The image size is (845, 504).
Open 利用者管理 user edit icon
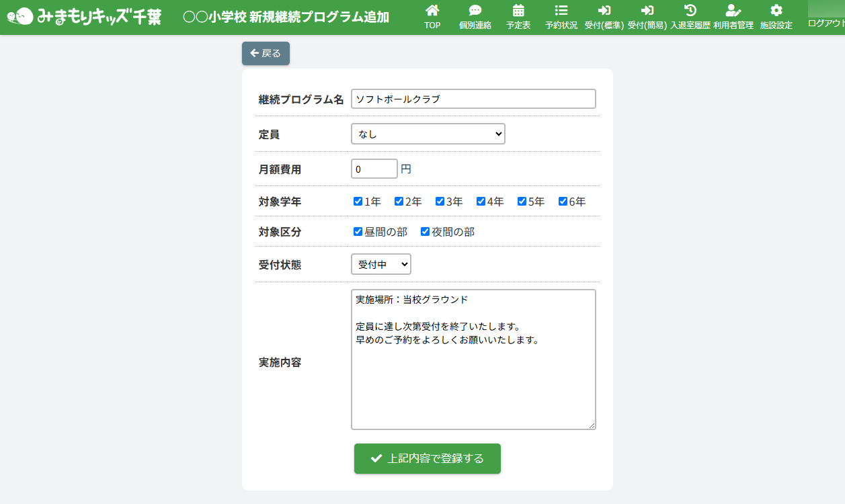(x=733, y=11)
